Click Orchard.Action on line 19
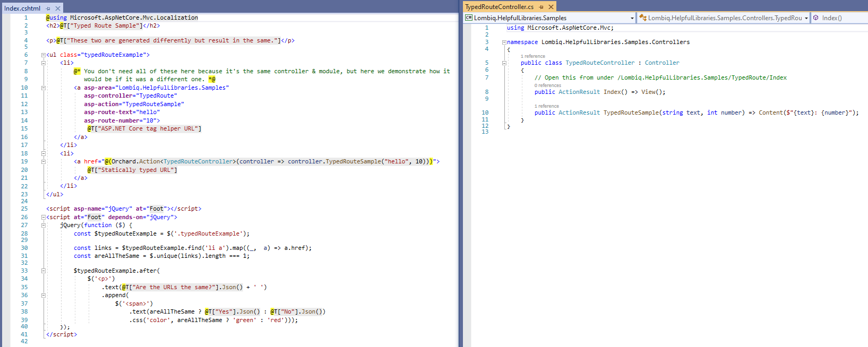 (x=136, y=161)
